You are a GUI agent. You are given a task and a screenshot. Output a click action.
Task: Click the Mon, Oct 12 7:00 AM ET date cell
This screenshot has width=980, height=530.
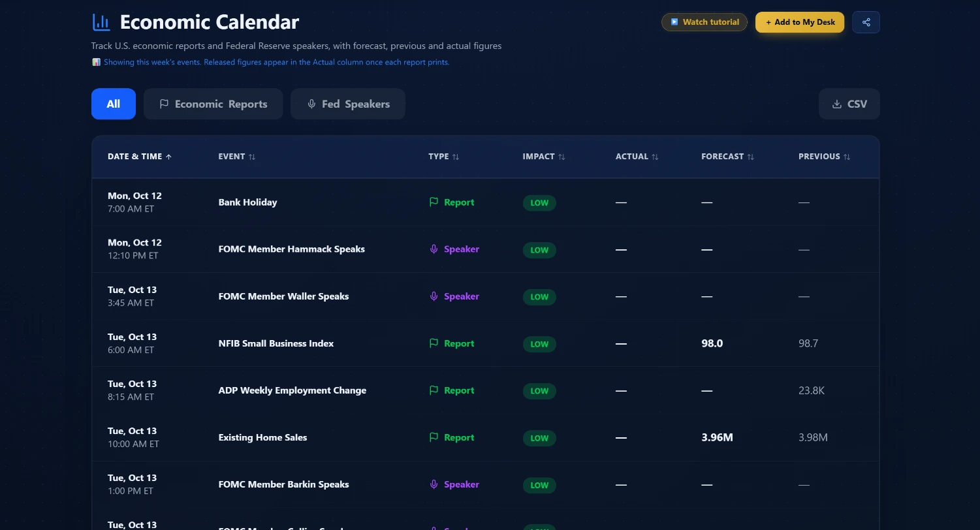coord(134,202)
